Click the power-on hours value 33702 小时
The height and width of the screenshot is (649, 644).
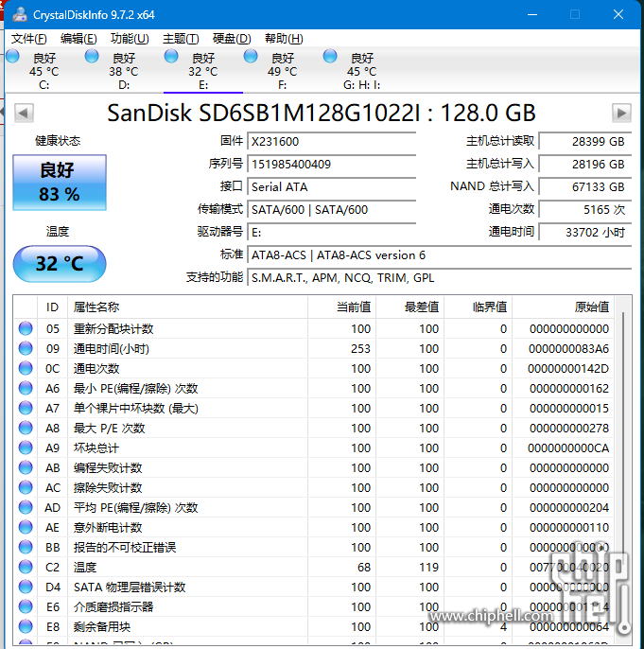coord(585,233)
